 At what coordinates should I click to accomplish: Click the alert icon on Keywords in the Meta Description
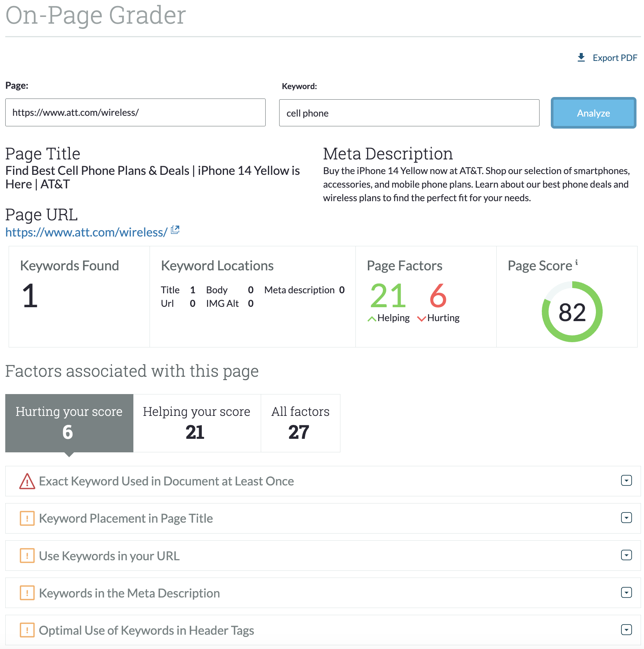27,593
